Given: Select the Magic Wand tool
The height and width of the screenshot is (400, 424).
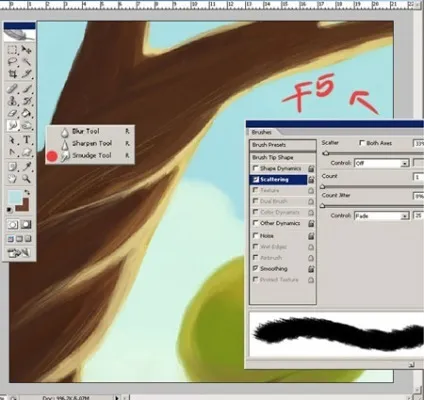Looking at the screenshot, I should [x=26, y=62].
